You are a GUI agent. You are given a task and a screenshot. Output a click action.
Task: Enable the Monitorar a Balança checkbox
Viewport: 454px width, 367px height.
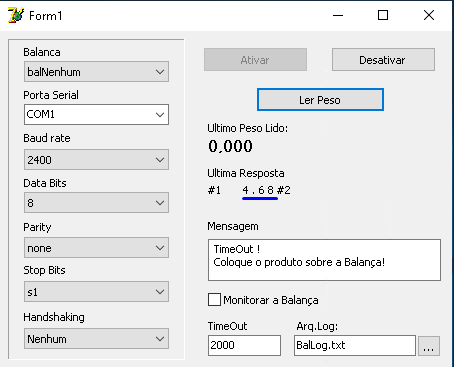[214, 300]
